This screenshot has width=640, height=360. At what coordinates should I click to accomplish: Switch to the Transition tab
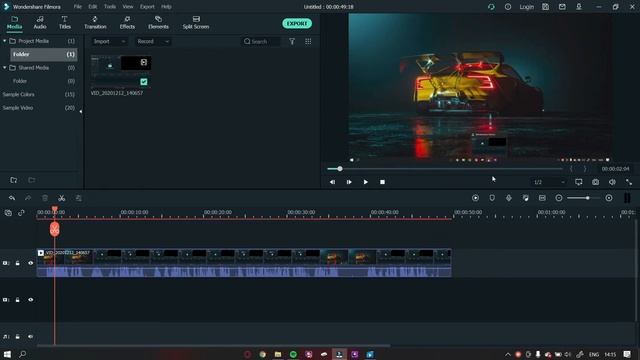tap(95, 23)
